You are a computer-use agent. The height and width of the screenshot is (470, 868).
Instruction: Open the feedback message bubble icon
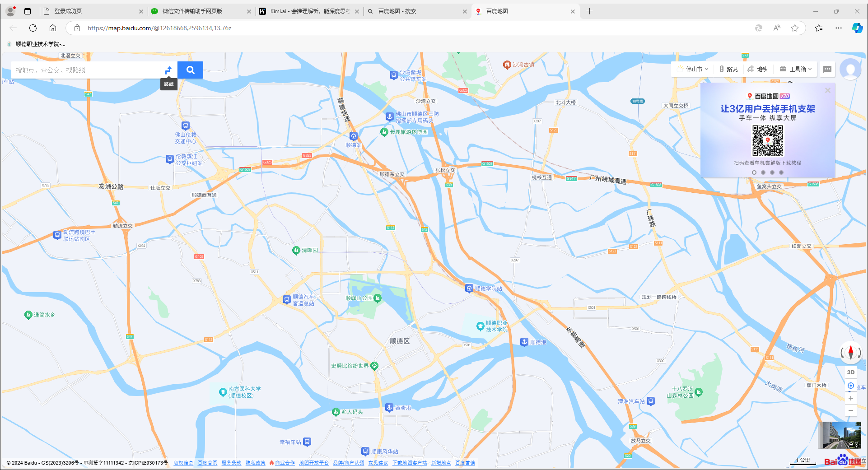[827, 69]
